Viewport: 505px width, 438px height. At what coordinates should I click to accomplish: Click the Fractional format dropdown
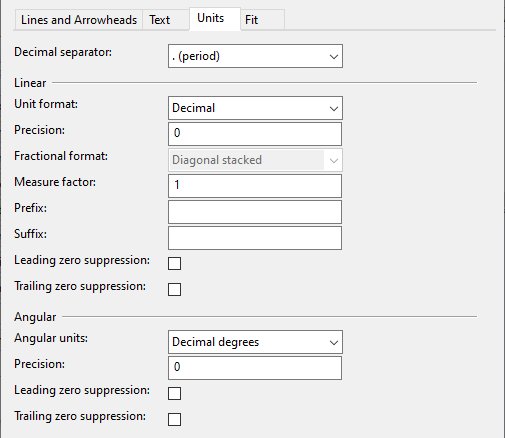click(255, 160)
